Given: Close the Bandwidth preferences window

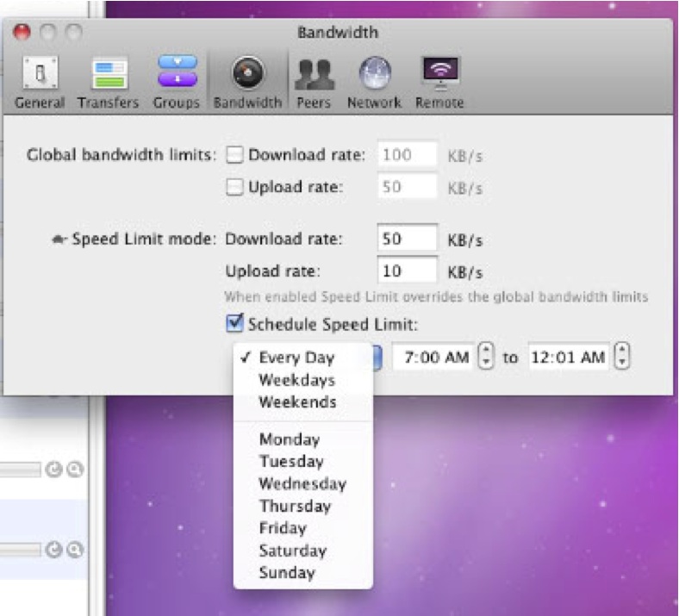Looking at the screenshot, I should (22, 32).
